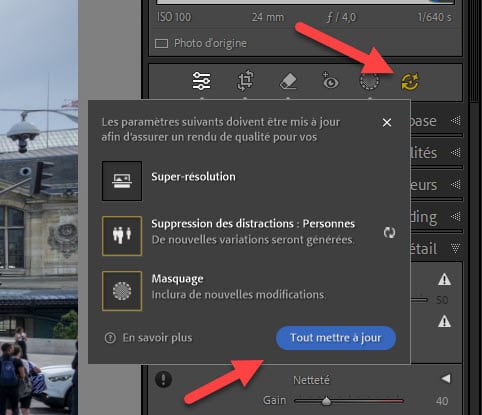Click the ISO 100 readout
Image resolution: width=482 pixels, height=415 pixels.
coord(174,17)
